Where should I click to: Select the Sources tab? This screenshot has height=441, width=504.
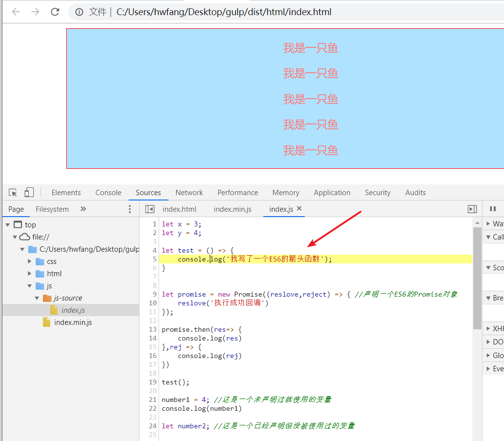[148, 193]
